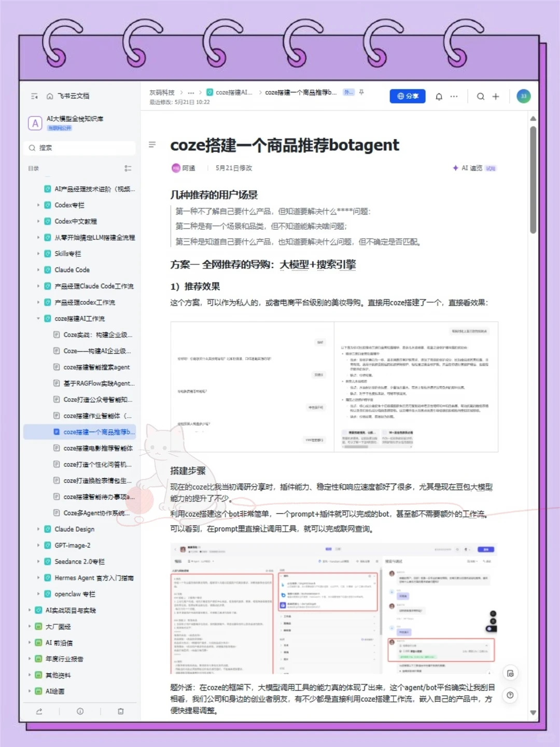Open the notifications bell icon
The height and width of the screenshot is (747, 560).
pos(439,96)
